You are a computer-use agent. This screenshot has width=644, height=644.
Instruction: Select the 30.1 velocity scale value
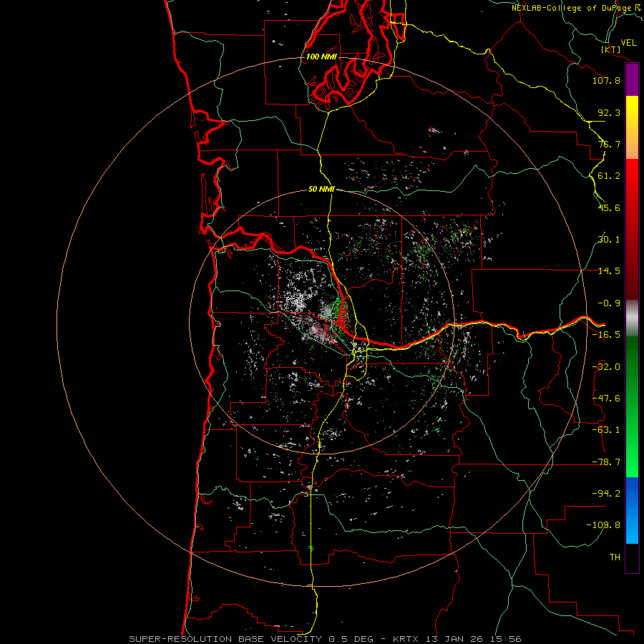click(609, 240)
